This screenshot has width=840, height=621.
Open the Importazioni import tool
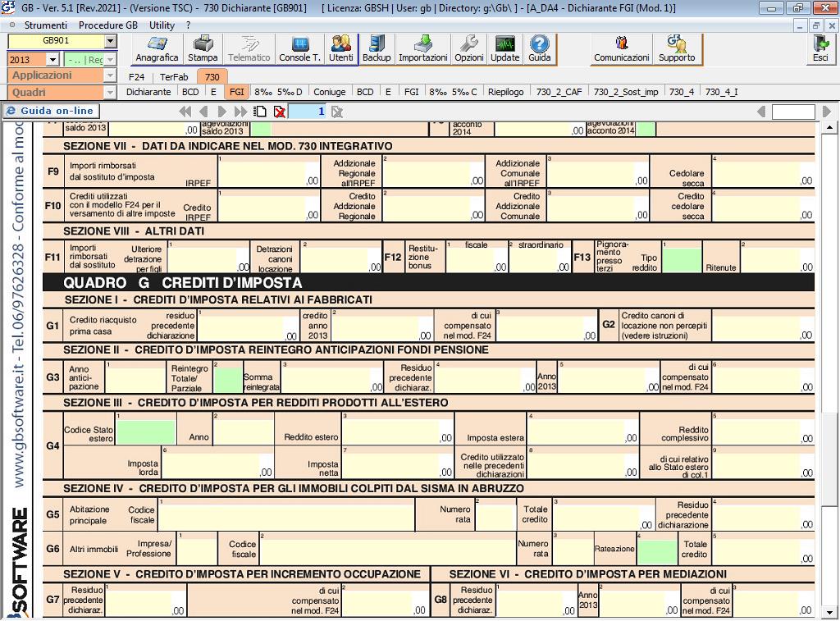423,49
